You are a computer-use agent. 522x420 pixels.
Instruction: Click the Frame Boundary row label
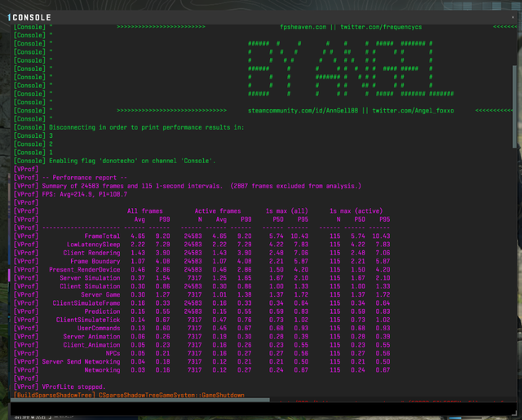coord(95,261)
